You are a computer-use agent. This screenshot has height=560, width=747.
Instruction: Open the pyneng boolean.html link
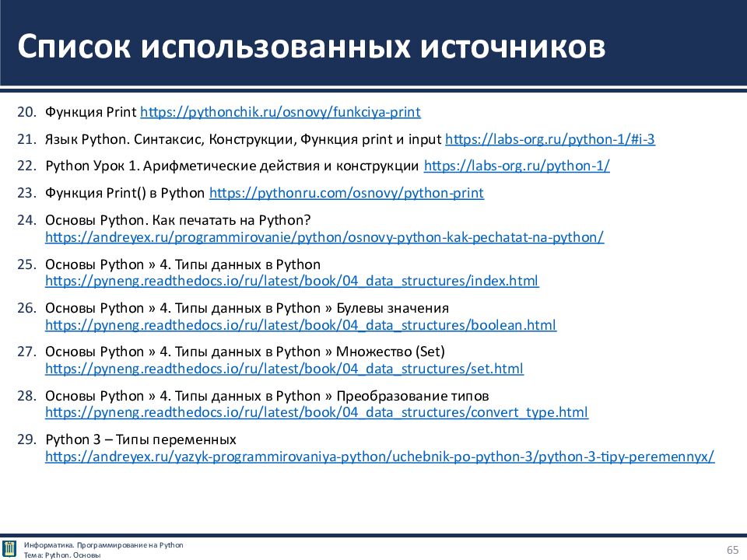click(x=300, y=325)
